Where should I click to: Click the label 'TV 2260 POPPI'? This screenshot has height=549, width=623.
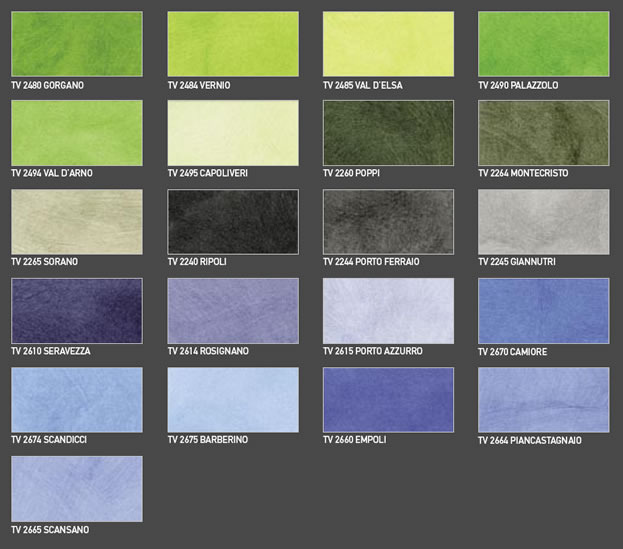(352, 173)
